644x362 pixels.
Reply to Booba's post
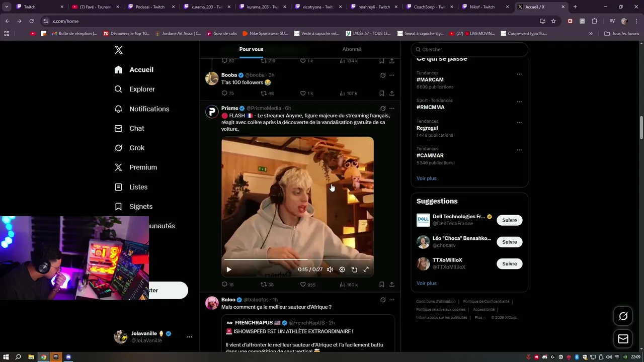pos(224,93)
